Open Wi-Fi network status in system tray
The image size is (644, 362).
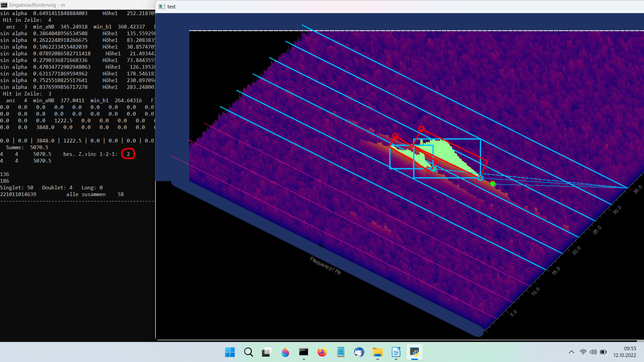coord(583,352)
